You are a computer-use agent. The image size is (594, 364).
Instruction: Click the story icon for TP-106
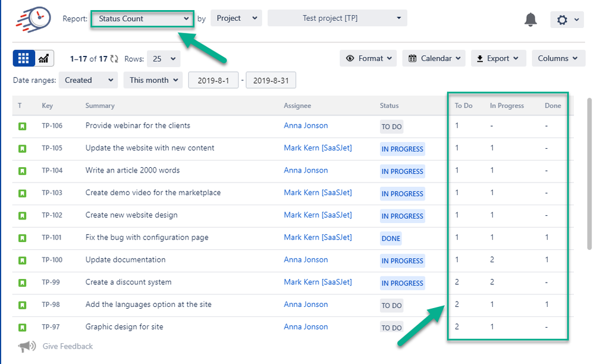(x=23, y=127)
